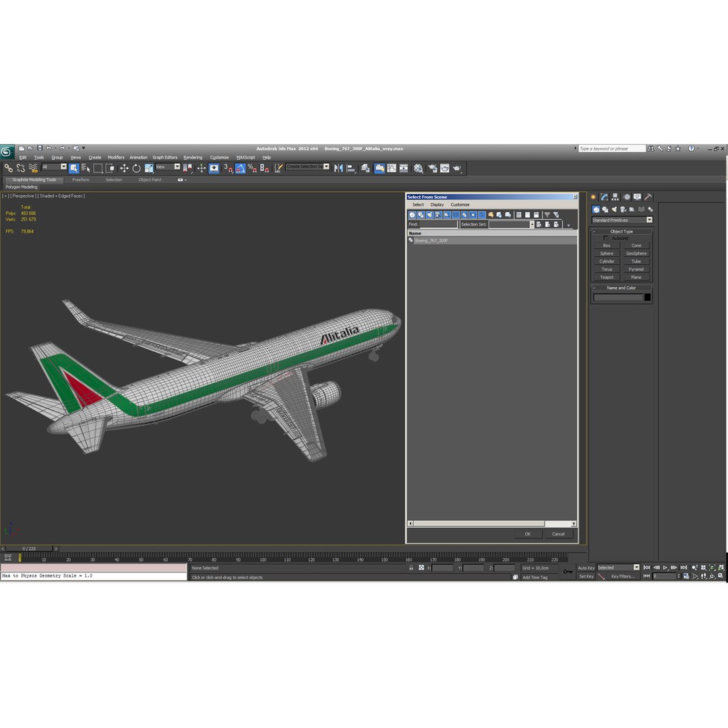The height and width of the screenshot is (728, 728).
Task: Toggle the AutoGrid checkbox
Action: (605, 238)
